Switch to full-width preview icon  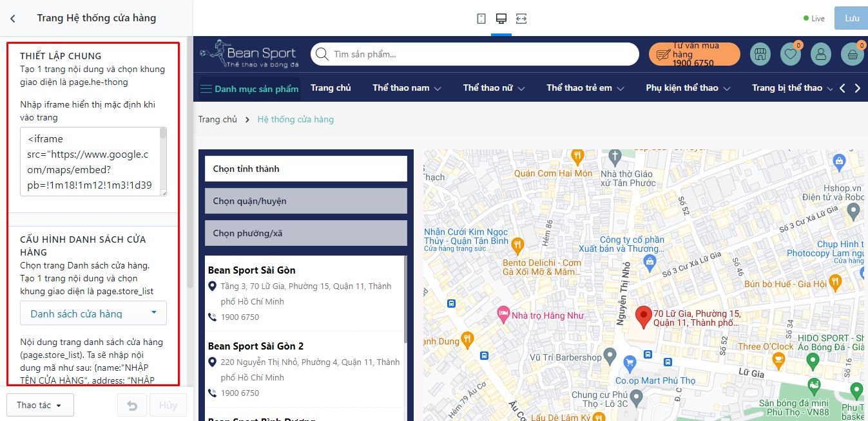tap(521, 19)
